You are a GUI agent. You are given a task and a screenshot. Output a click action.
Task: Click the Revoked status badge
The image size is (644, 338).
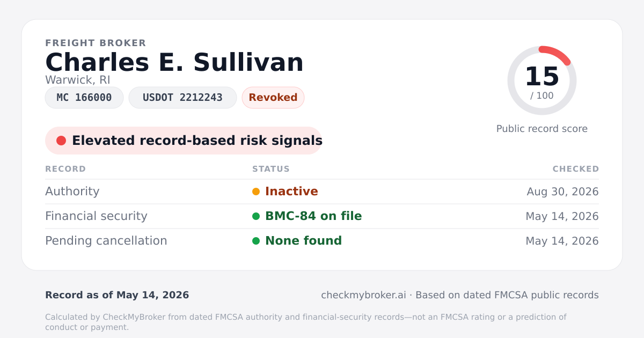(273, 98)
